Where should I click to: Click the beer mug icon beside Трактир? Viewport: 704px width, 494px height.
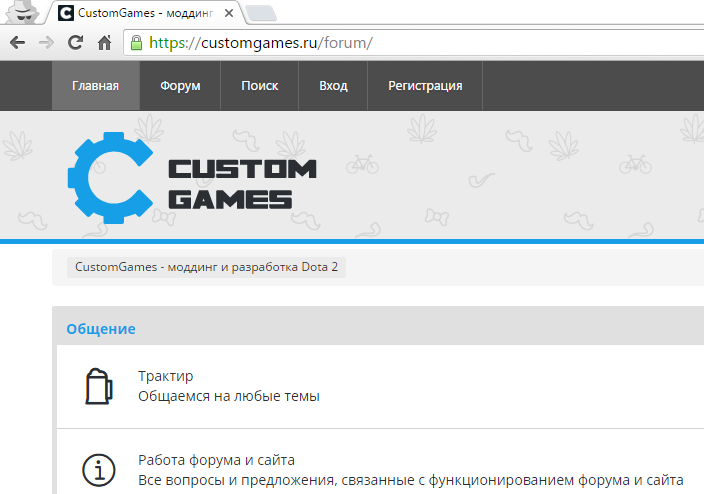[97, 386]
